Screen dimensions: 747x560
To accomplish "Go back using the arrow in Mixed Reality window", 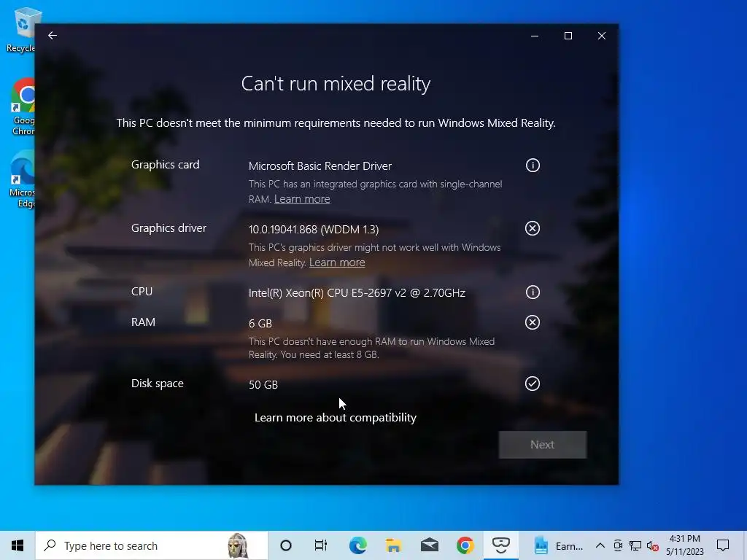I will coord(53,36).
